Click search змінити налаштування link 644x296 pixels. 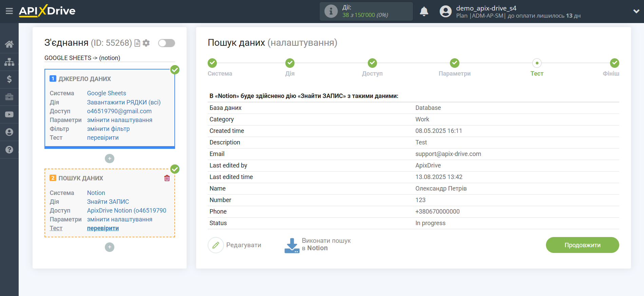tap(120, 219)
